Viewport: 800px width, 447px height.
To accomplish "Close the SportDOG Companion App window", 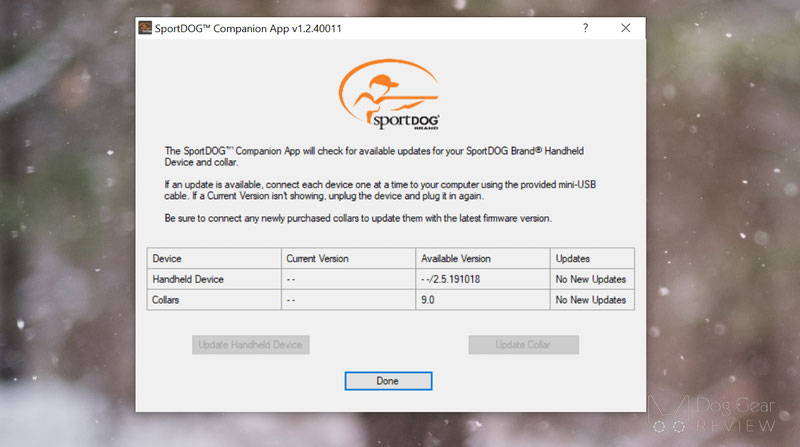I will [x=626, y=28].
